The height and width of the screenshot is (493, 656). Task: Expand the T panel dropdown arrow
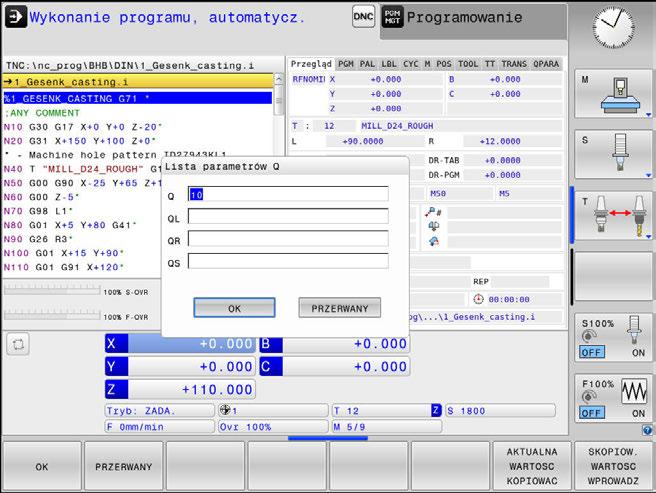coord(648,237)
